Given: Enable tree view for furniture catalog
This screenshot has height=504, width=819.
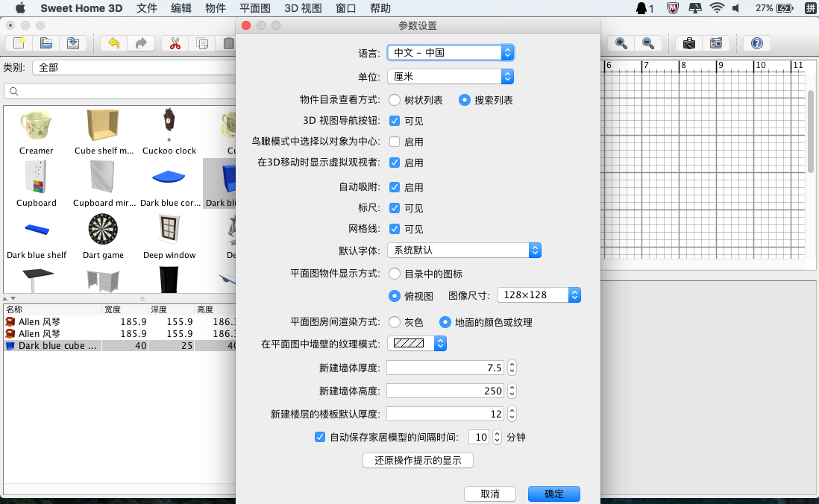Looking at the screenshot, I should pyautogui.click(x=394, y=99).
